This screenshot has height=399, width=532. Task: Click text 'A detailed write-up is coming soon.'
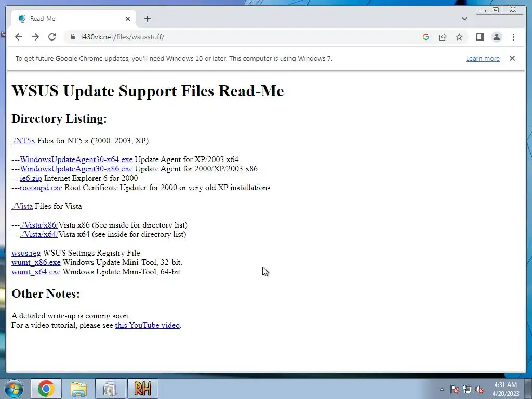coord(71,316)
